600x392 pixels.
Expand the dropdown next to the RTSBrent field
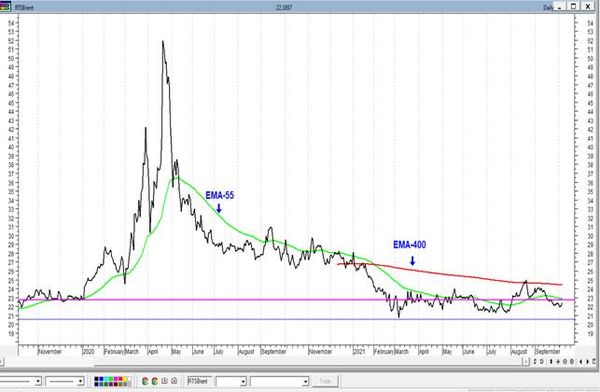(243, 381)
